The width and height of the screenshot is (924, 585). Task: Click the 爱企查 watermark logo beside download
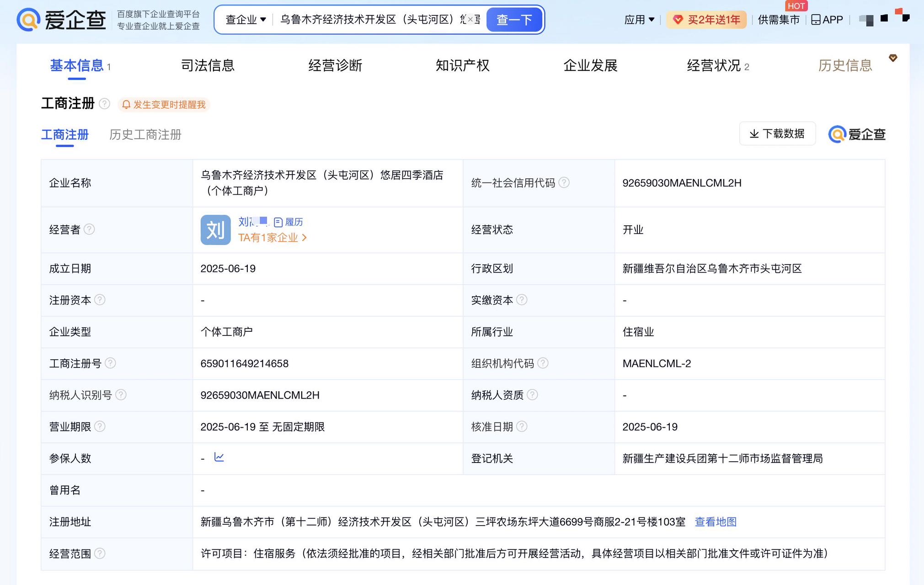(857, 134)
